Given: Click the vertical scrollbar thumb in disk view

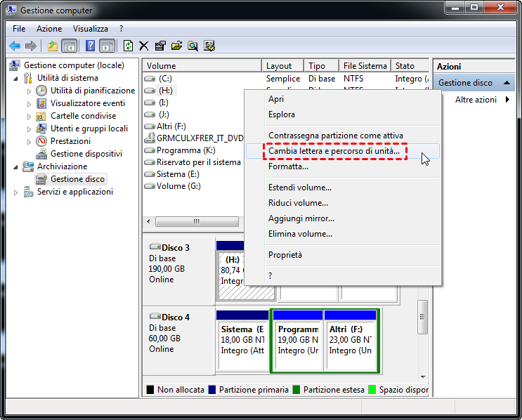Looking at the screenshot, I should (x=422, y=317).
